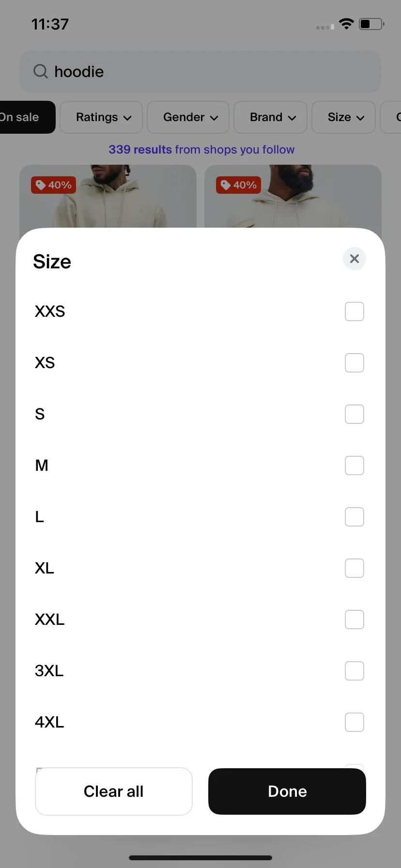The image size is (401, 868).
Task: Clear all selected sizes
Action: tap(114, 791)
